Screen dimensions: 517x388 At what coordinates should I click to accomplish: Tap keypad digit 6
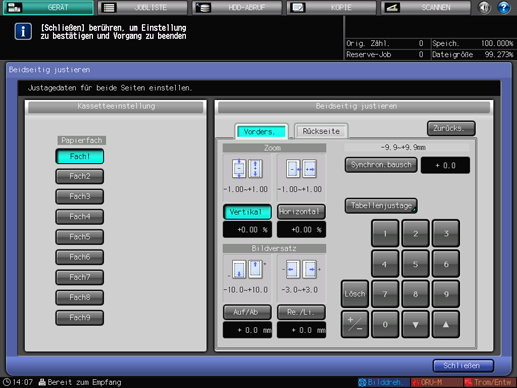pos(446,264)
